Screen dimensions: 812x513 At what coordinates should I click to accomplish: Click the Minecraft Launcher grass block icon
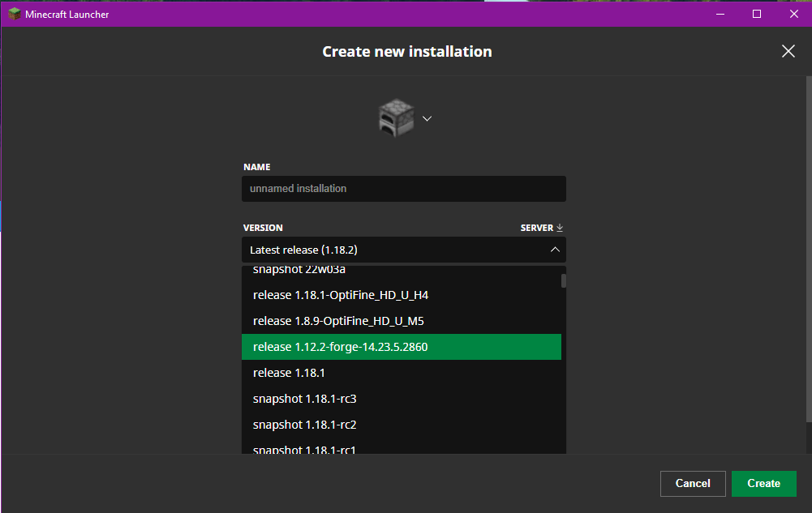15,14
